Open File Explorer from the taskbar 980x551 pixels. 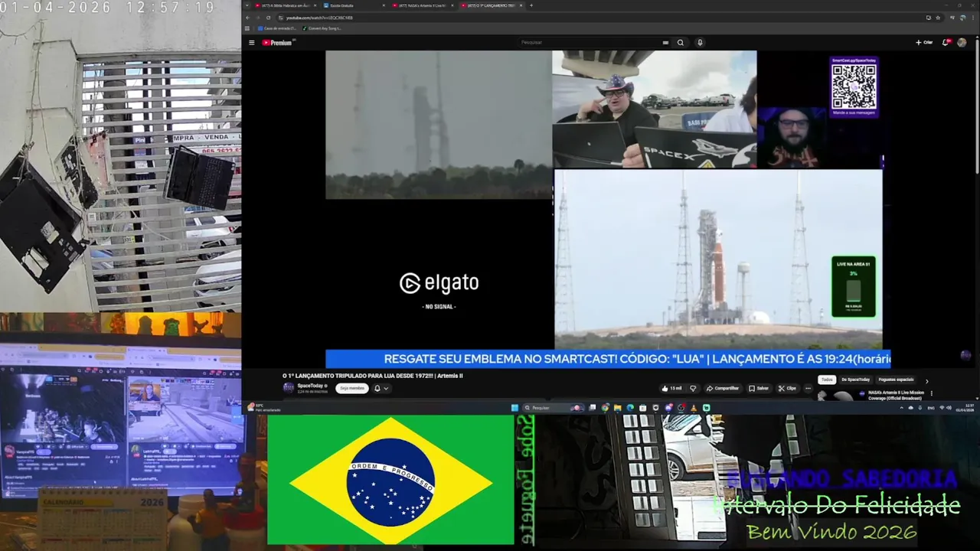pyautogui.click(x=618, y=408)
